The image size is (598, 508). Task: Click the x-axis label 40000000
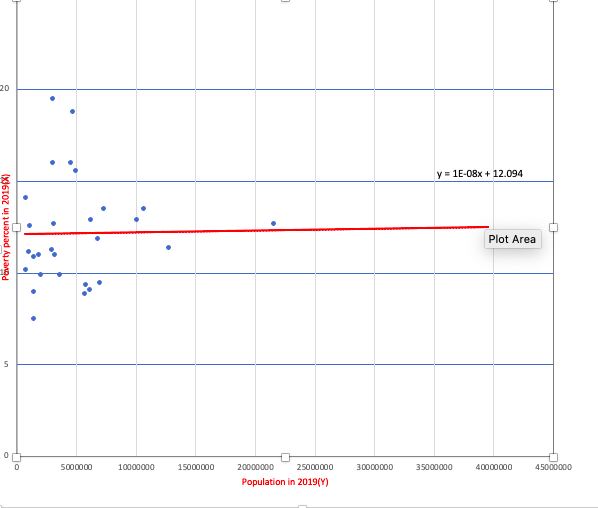click(494, 467)
